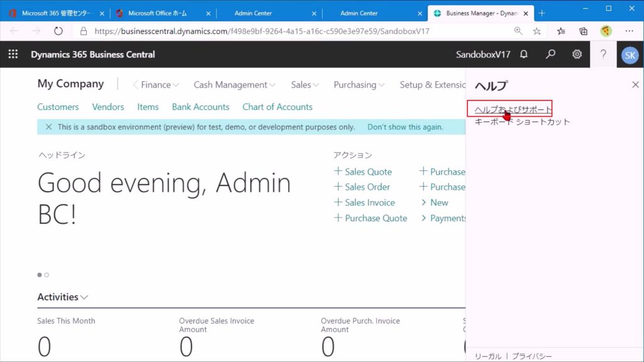Open the Setup & Extensions menu

click(433, 85)
